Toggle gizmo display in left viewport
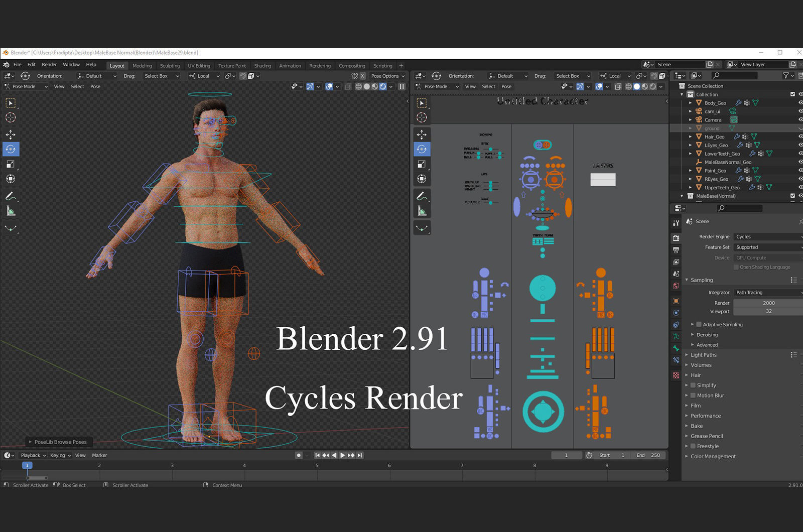 coord(310,86)
